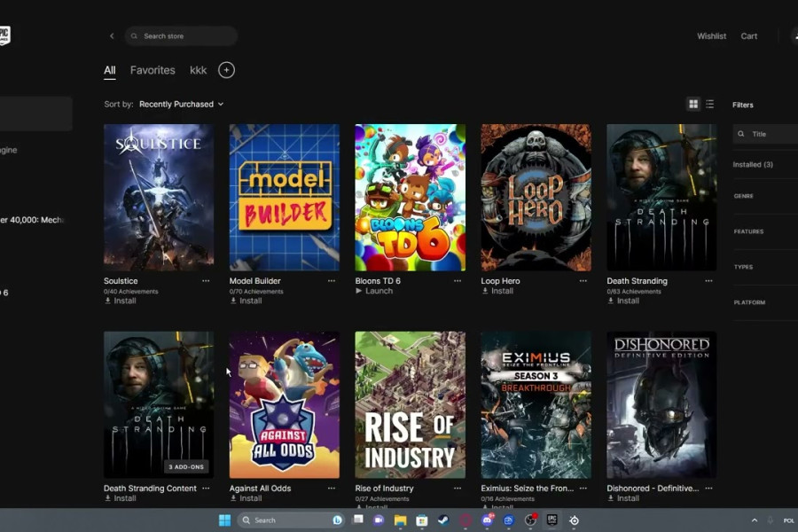Open the Against All Odds cover art
The width and height of the screenshot is (798, 532).
pos(285,404)
